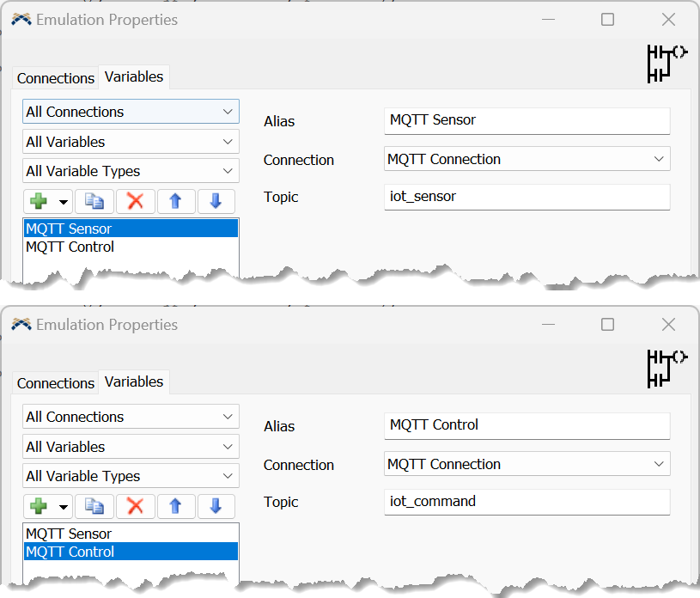Viewport: 700px width, 598px height.
Task: Click the ladder logic icon in the iot_sensor window
Action: tap(667, 64)
